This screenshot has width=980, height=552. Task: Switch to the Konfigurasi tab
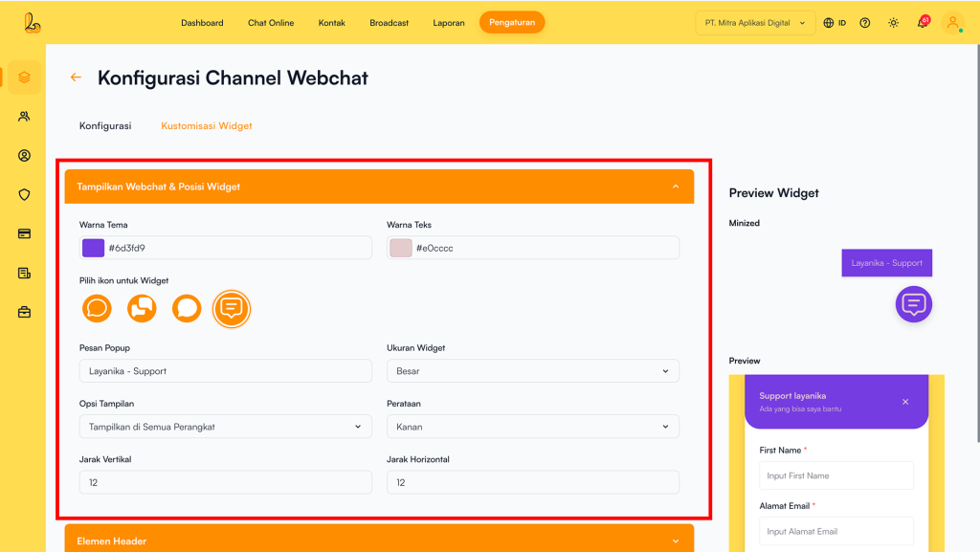(105, 125)
